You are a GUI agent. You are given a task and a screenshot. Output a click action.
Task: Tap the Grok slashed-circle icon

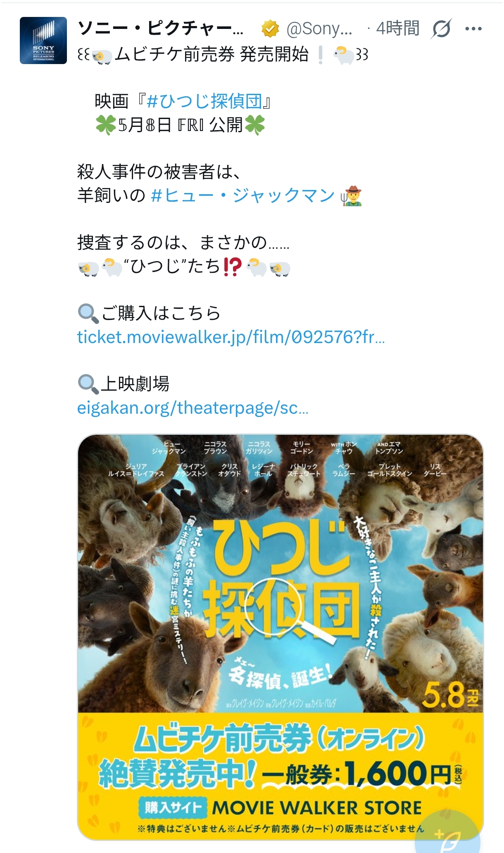click(x=441, y=29)
